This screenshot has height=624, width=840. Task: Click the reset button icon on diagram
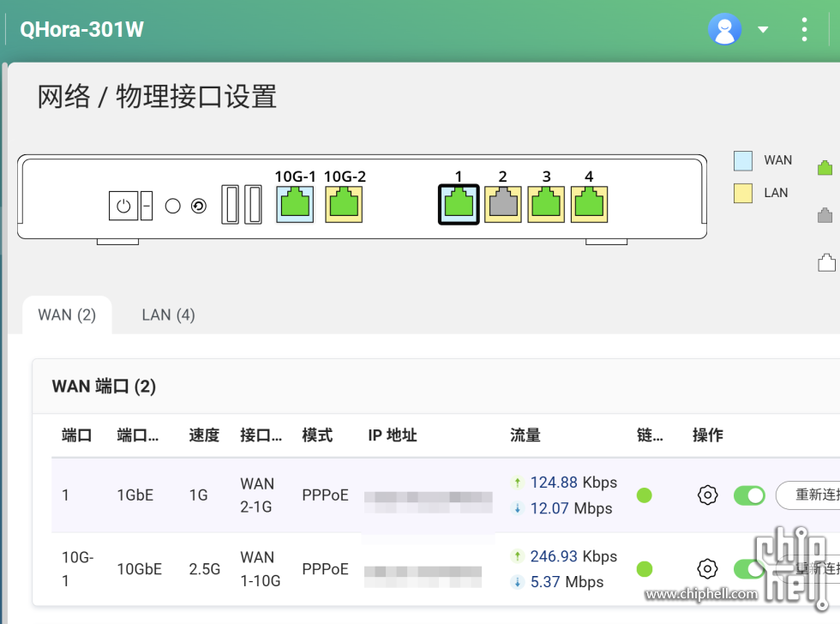coord(199,206)
